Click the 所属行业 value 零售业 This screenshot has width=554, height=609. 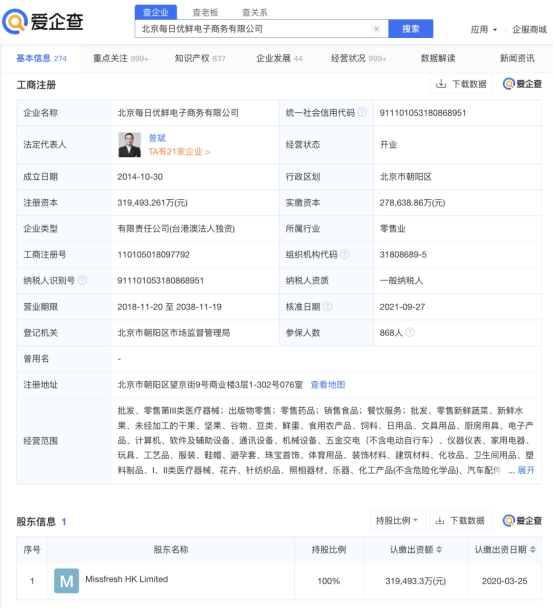(x=392, y=228)
